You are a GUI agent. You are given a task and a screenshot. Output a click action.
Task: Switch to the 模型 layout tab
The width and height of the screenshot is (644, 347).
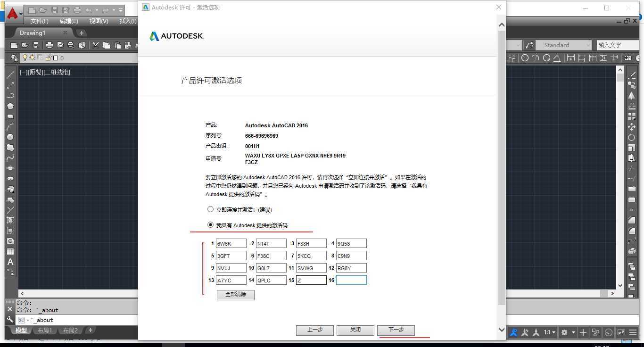coord(21,330)
